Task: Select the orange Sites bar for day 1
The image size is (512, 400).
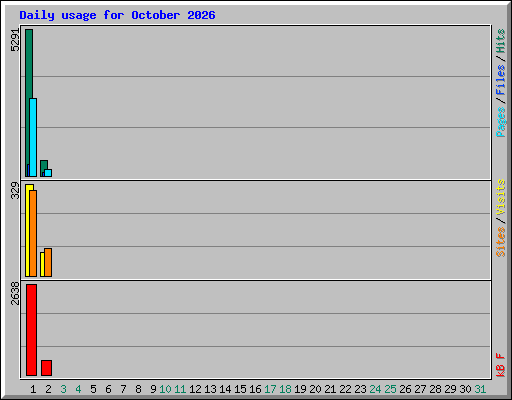Action: click(33, 233)
